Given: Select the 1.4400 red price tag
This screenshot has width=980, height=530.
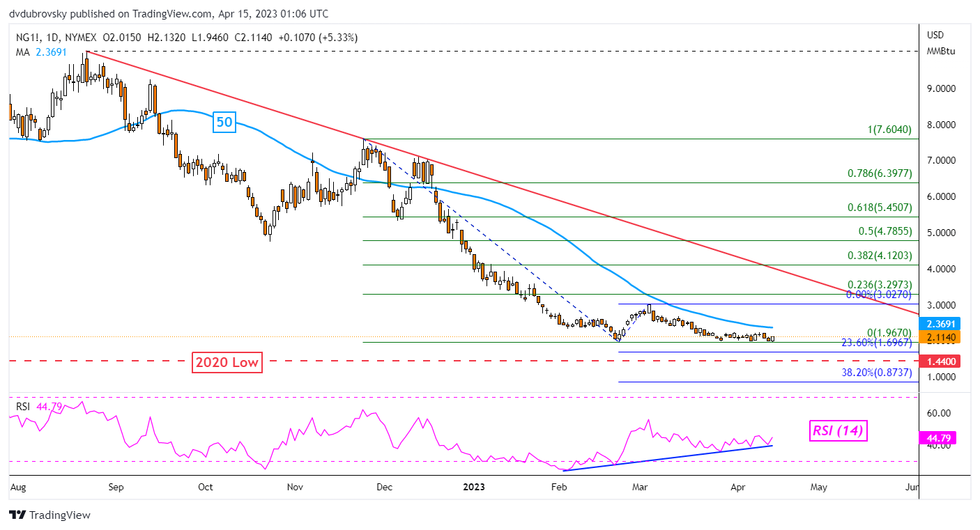Looking at the screenshot, I should (x=941, y=361).
